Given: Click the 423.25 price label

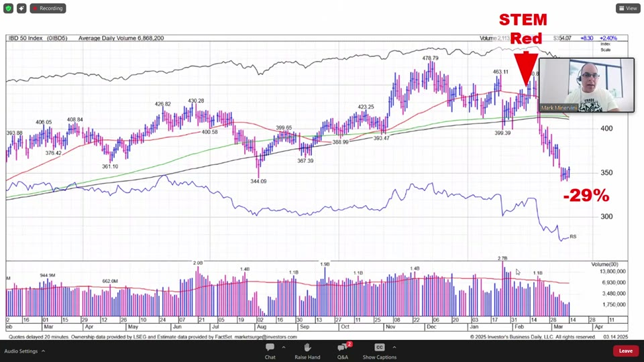Looking at the screenshot, I should pyautogui.click(x=366, y=107).
